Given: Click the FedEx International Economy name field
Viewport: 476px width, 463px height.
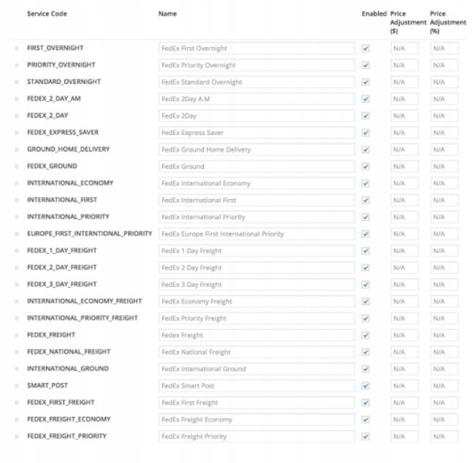Looking at the screenshot, I should tap(256, 183).
